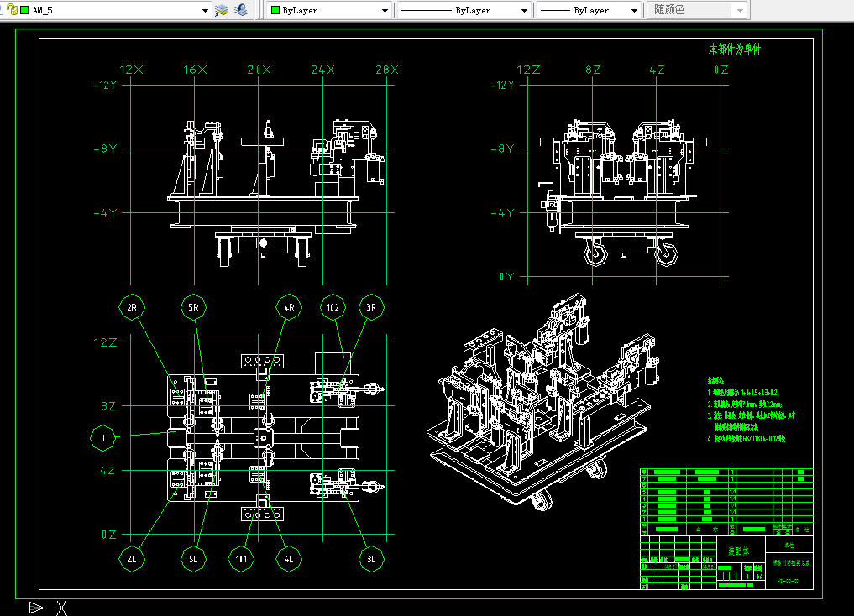
Task: Click the 16X grid label
Action: (195, 70)
